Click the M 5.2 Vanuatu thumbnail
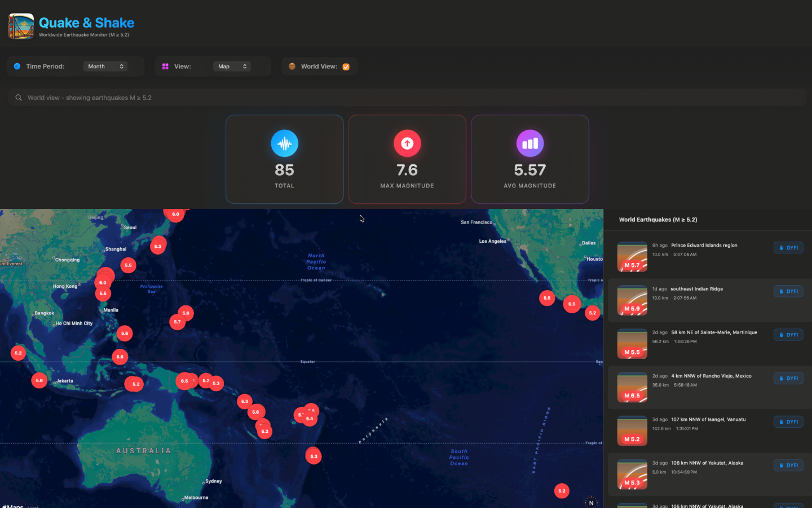The image size is (812, 508). [x=632, y=431]
